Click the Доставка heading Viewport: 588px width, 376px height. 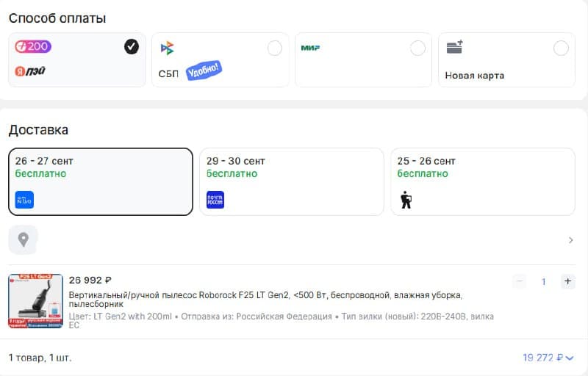[x=38, y=129]
